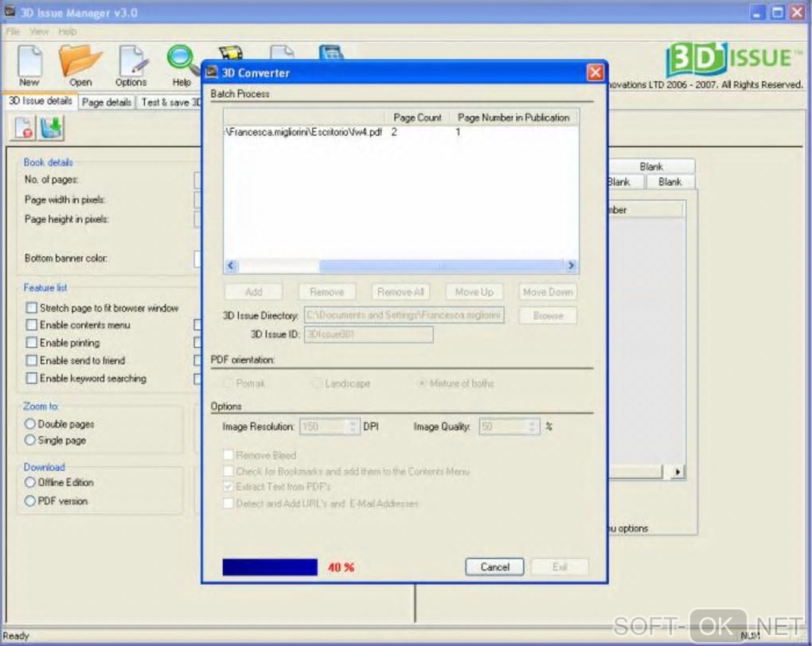Toggle Enable contents menu checkbox
Screen dimensions: 812x646
[x=32, y=325]
